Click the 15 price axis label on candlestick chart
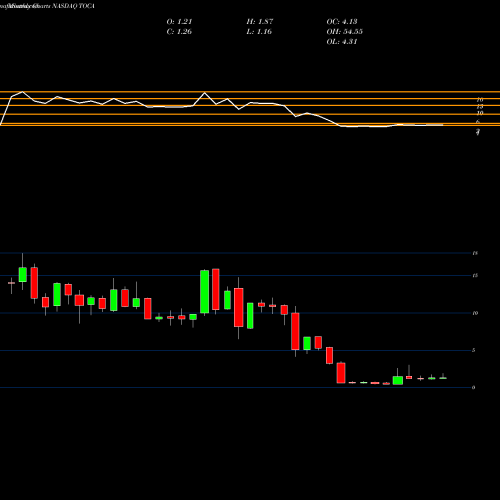Image resolution: width=500 pixels, height=500 pixels. coord(475,276)
